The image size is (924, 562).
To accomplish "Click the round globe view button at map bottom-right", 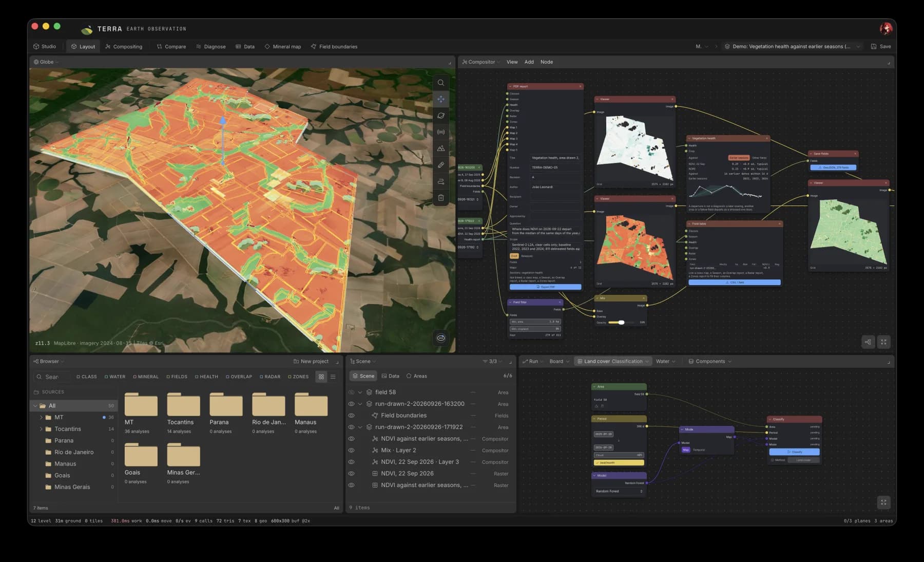I will pyautogui.click(x=440, y=338).
